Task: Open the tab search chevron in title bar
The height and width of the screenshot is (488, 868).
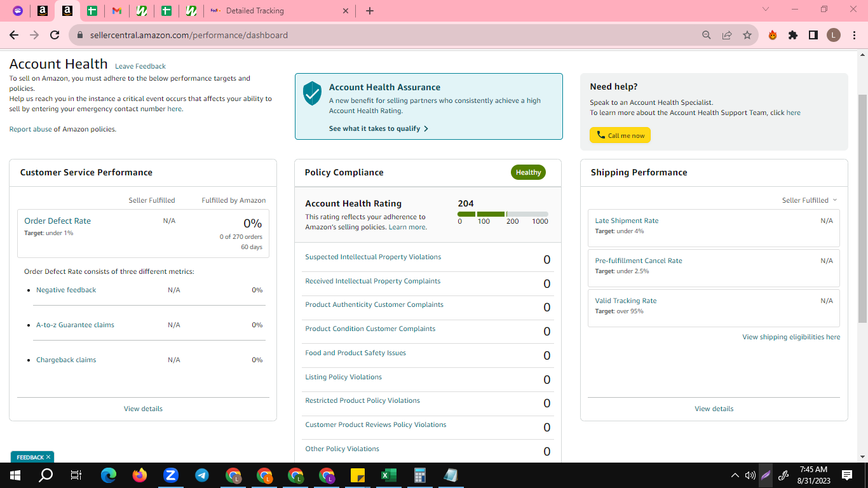Action: [766, 10]
